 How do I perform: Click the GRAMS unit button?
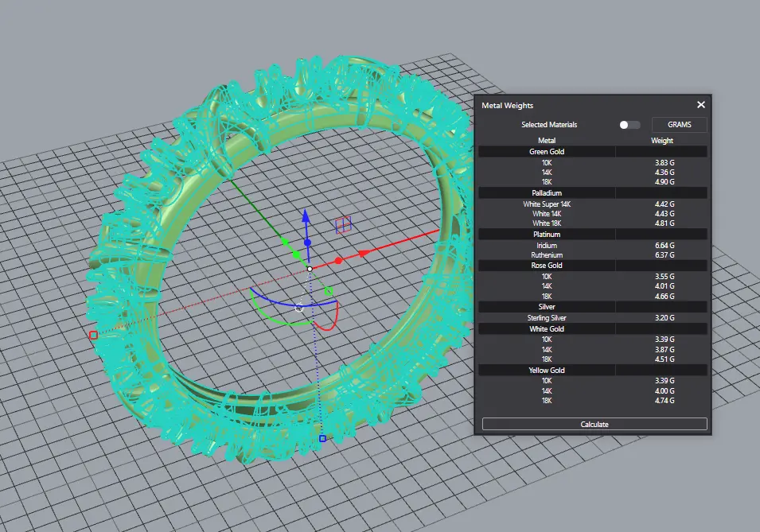click(679, 125)
